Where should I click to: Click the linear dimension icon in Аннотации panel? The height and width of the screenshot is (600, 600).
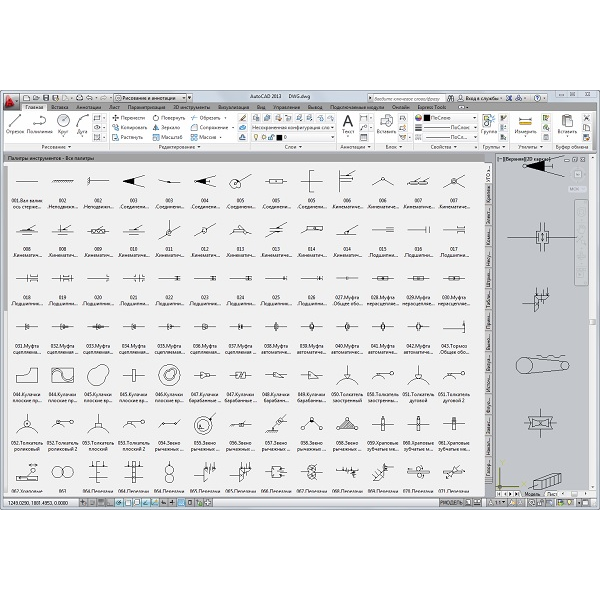click(x=363, y=118)
